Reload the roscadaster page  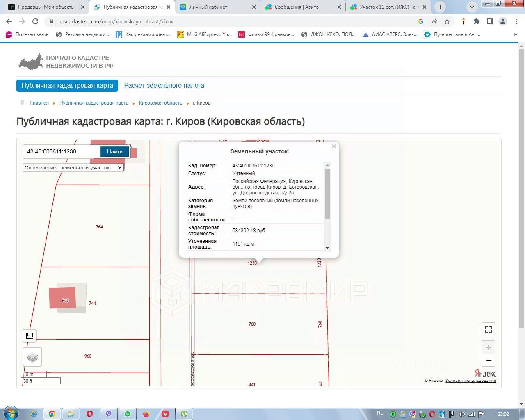pos(35,21)
